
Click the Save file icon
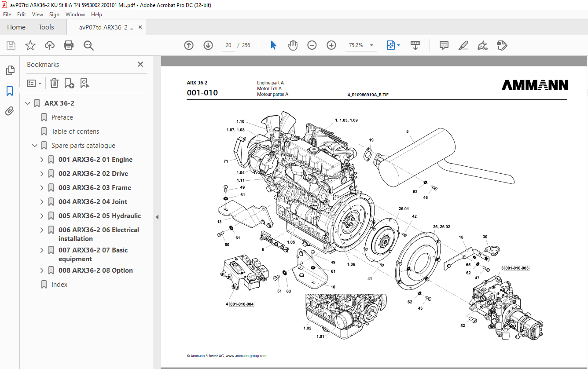(11, 45)
